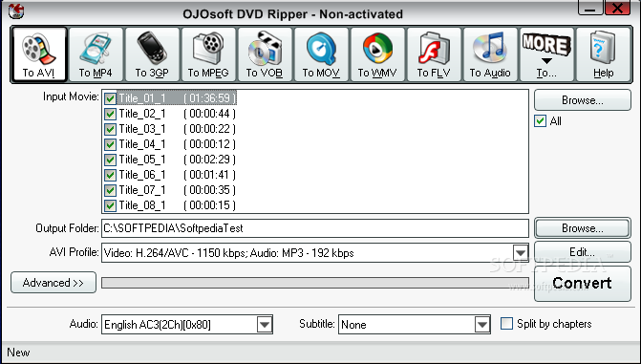Select row Title_05_1 (00:02:29)
This screenshot has height=364, width=641.
coord(177,160)
